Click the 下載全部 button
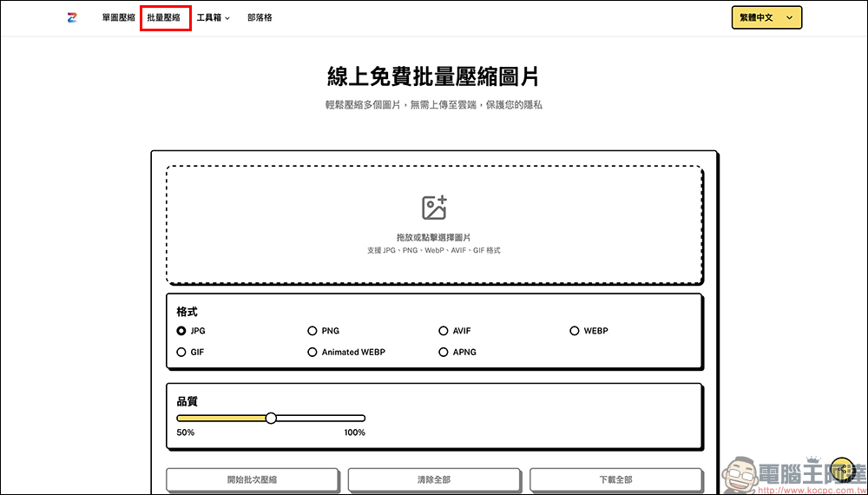The width and height of the screenshot is (868, 495). coord(615,480)
